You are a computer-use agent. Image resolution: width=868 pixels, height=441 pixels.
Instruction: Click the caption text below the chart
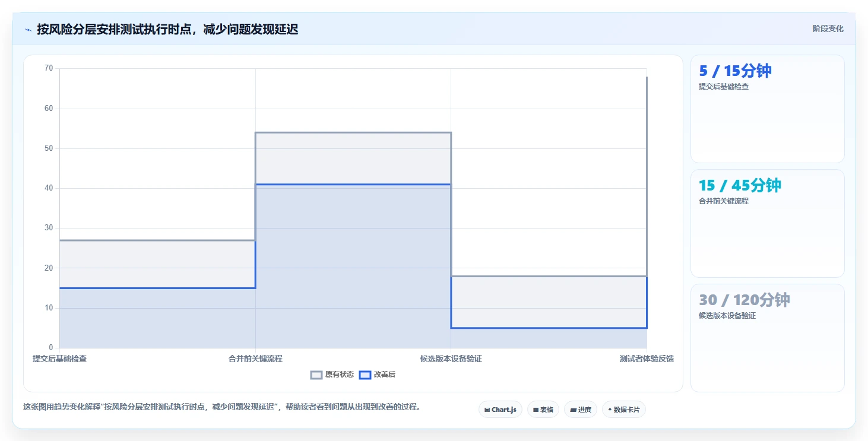221,407
